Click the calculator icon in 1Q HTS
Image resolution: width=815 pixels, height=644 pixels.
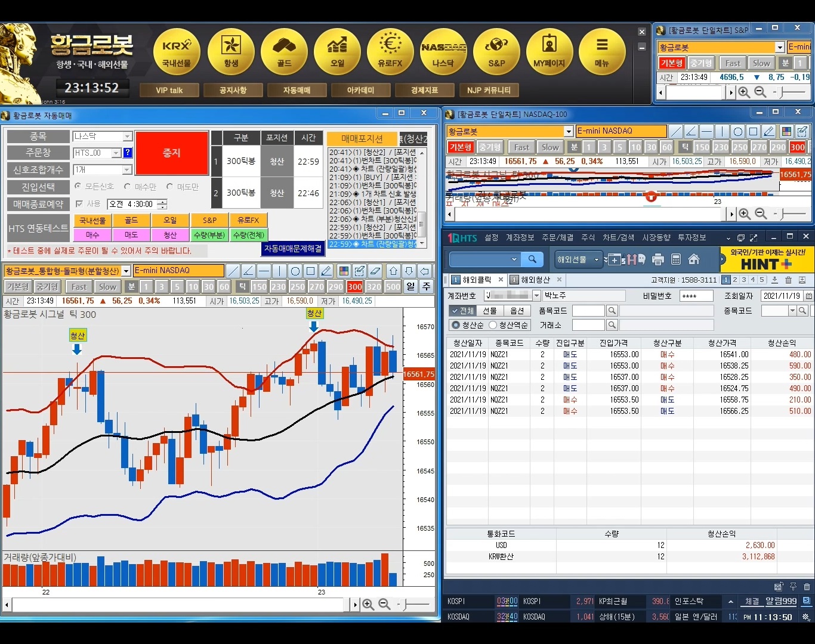coord(676,259)
